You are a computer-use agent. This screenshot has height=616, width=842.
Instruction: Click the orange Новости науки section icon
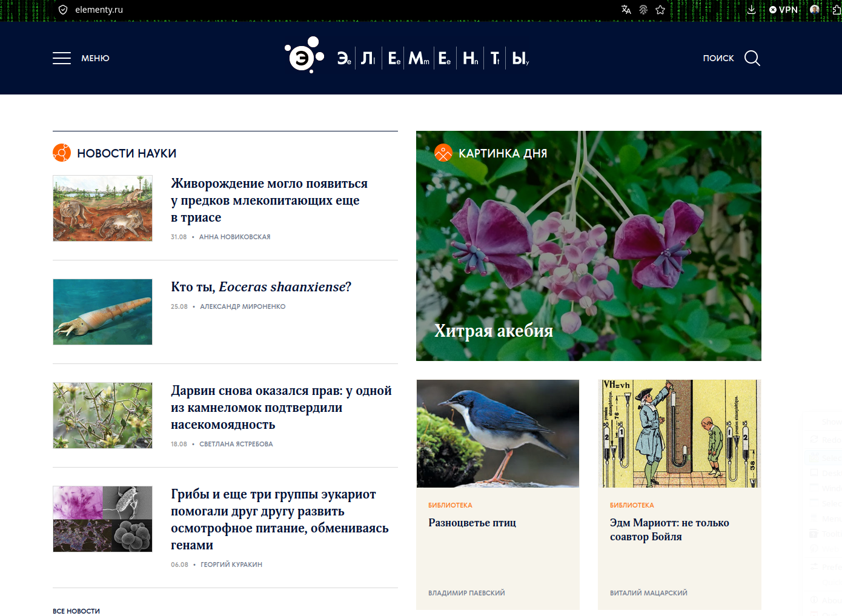pyautogui.click(x=62, y=153)
